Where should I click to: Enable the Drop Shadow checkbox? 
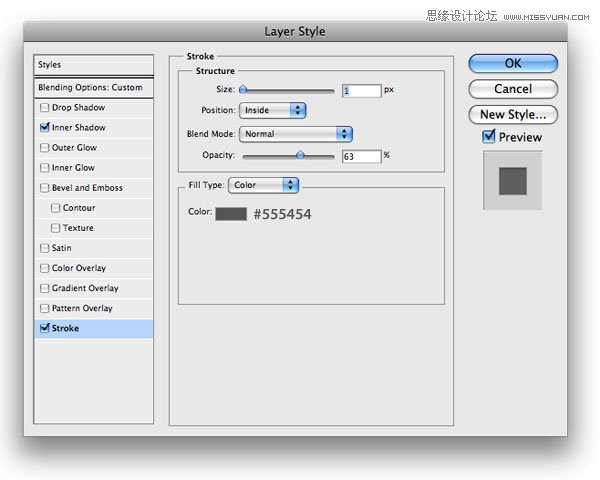coord(44,108)
